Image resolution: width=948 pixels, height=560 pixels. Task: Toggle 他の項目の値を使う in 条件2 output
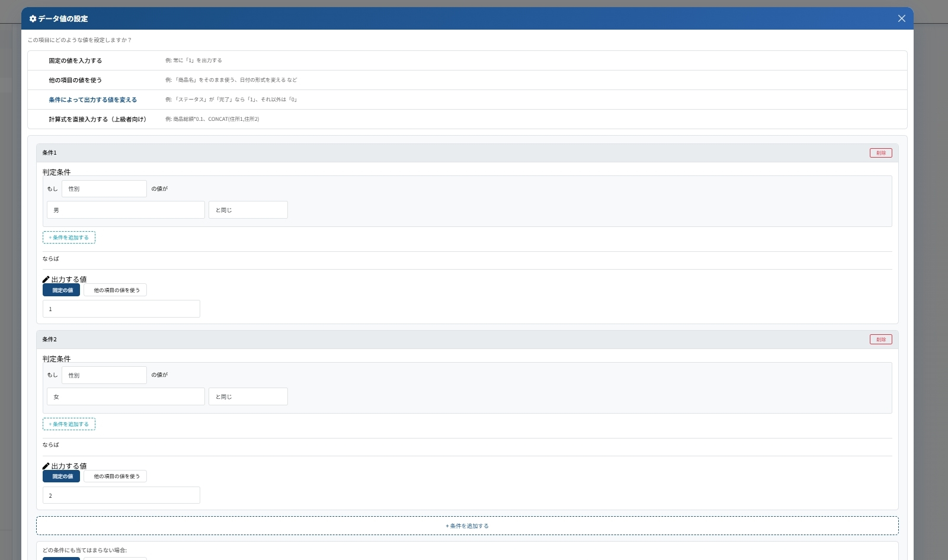point(115,476)
